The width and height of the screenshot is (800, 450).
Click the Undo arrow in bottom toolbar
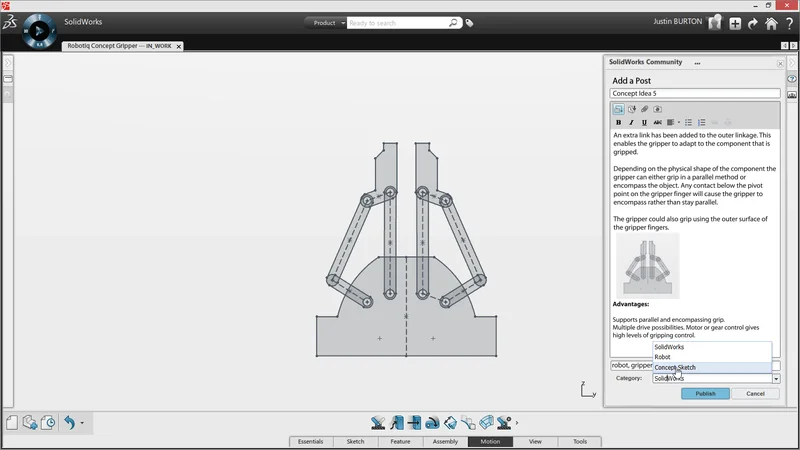point(69,423)
